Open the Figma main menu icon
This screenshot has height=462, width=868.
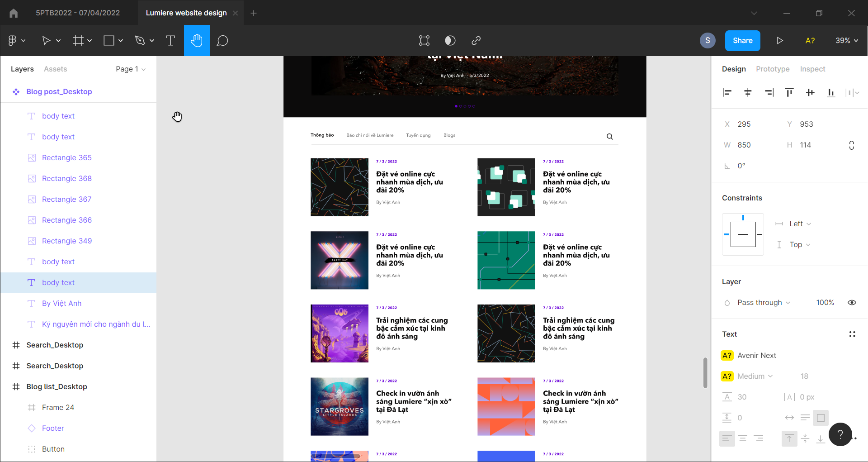coord(12,41)
